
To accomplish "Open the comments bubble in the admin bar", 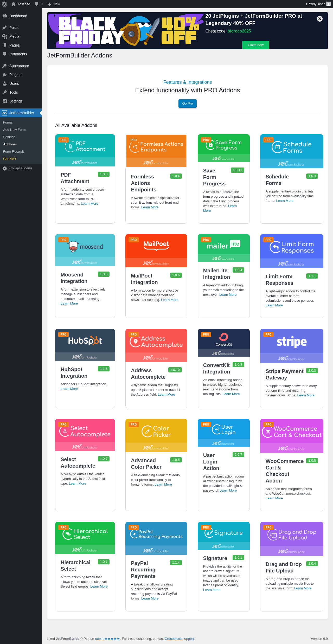I will click(36, 4).
